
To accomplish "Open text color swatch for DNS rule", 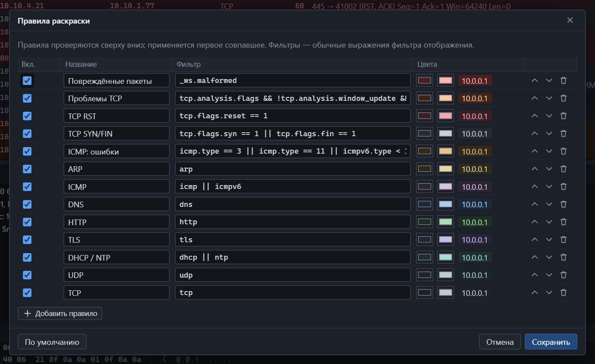I will tap(446, 204).
